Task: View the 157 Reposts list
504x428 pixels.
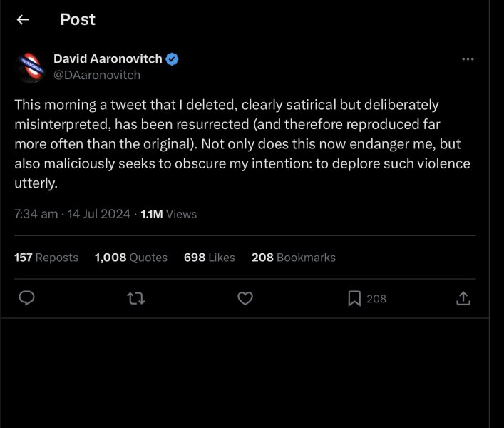Action: tap(46, 258)
